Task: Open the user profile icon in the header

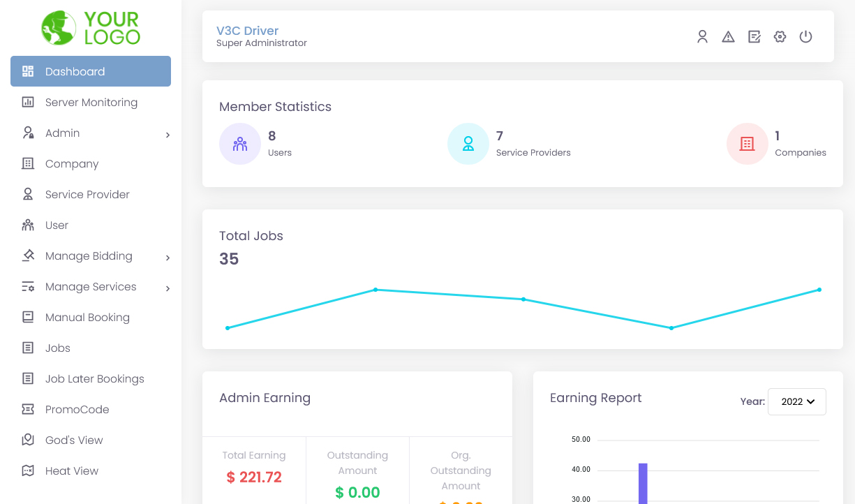Action: [702, 36]
